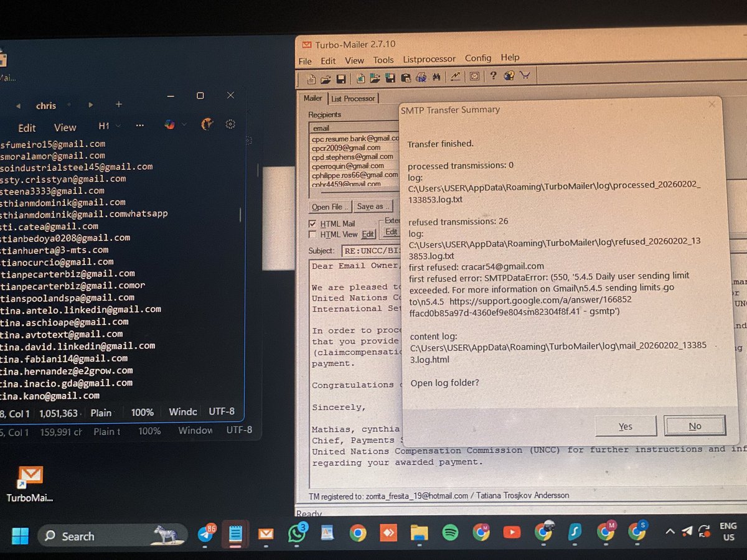
Task: Open the File menu in Turbo-Mailer
Action: [305, 61]
